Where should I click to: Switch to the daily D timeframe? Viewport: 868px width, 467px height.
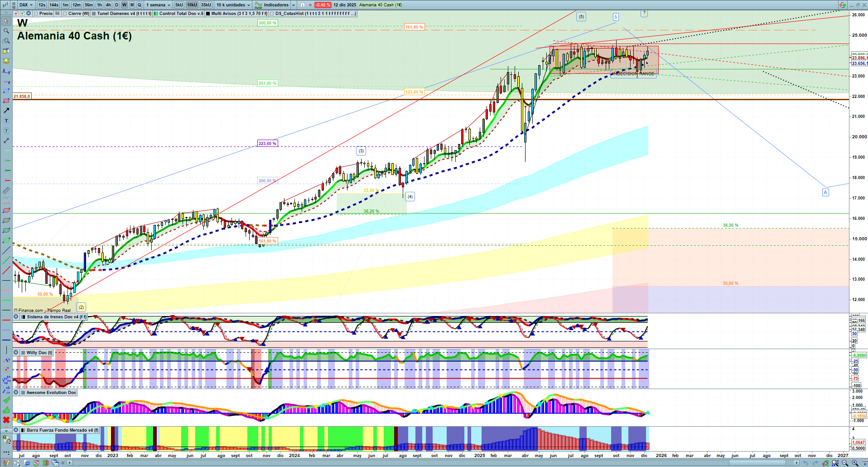point(116,5)
